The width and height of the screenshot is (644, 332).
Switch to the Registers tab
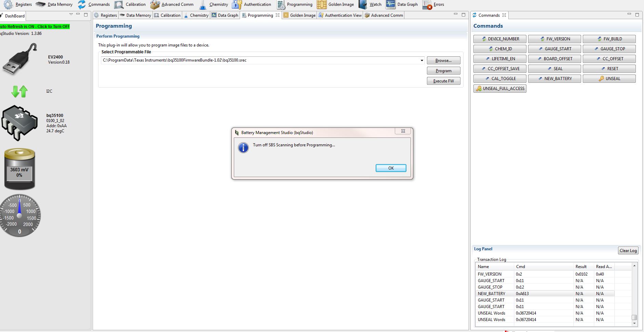click(106, 15)
